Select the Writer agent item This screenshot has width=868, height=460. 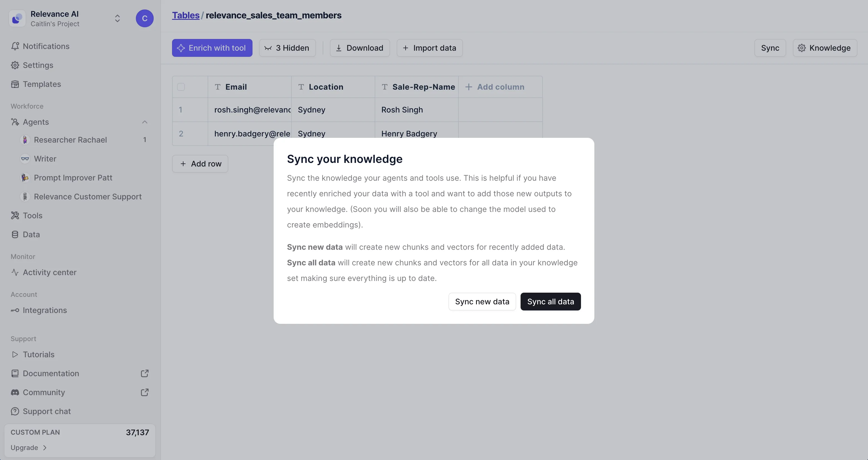[x=45, y=159]
